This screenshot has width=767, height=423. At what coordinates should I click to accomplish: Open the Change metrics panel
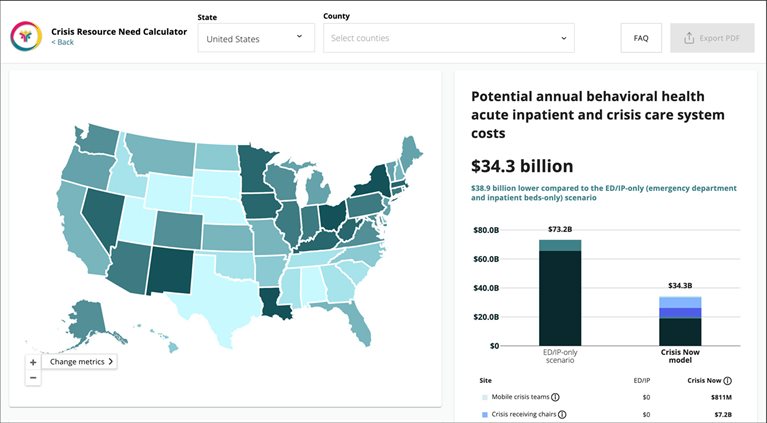tap(80, 362)
